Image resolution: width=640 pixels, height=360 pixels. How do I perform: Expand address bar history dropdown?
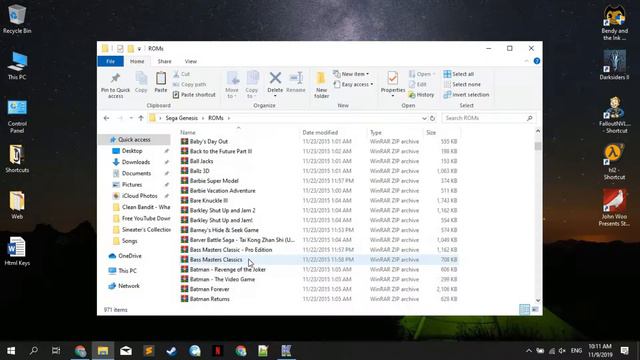pyautogui.click(x=424, y=118)
